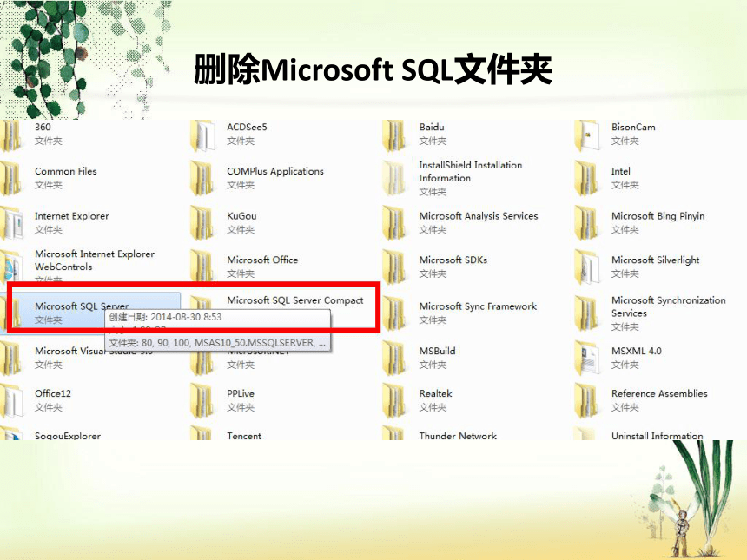The image size is (747, 560).
Task: Select the Internet Explorer label
Action: coord(72,215)
